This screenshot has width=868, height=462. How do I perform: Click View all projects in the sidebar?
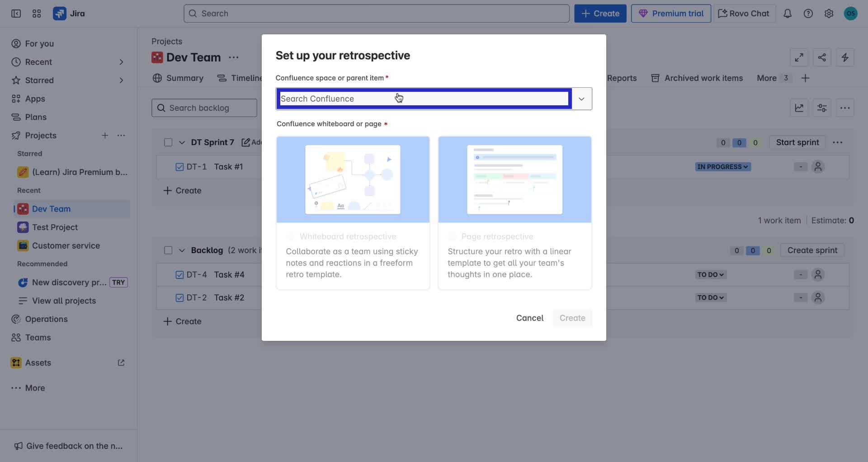click(x=63, y=300)
